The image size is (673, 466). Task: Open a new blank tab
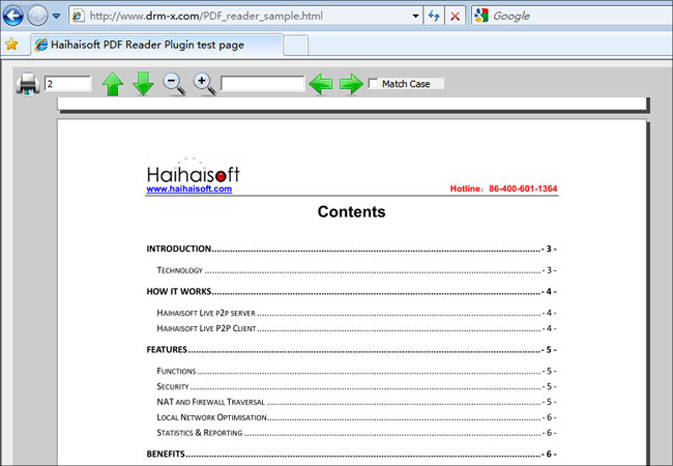tap(296, 45)
